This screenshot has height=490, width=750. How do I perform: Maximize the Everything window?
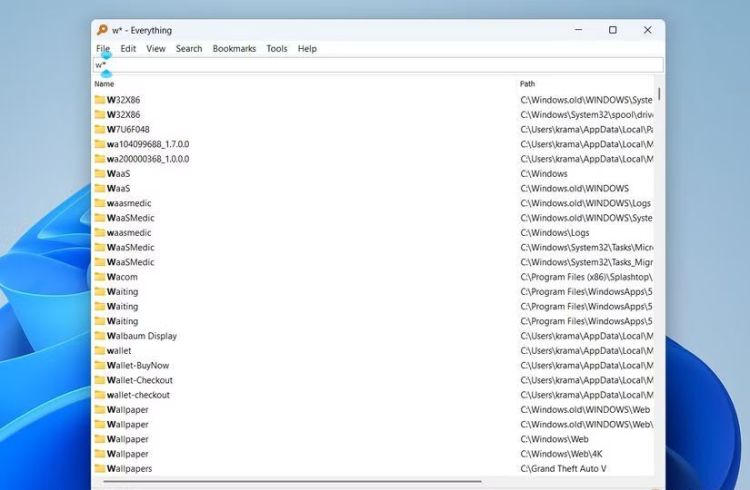click(x=613, y=30)
